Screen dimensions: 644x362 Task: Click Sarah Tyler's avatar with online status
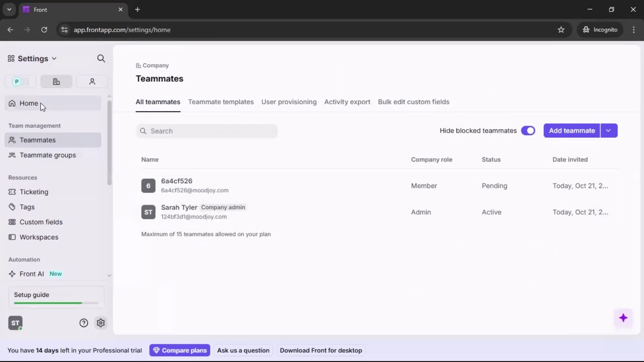(x=15, y=323)
